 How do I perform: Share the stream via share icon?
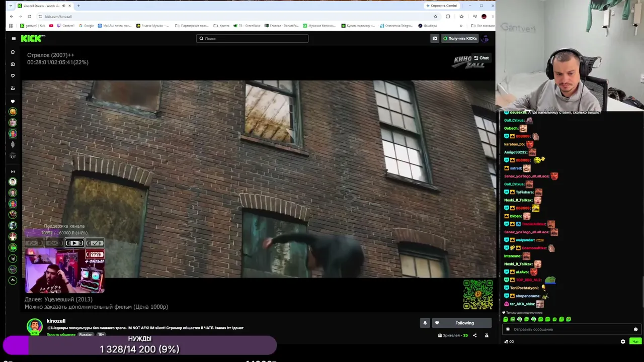coord(474,335)
